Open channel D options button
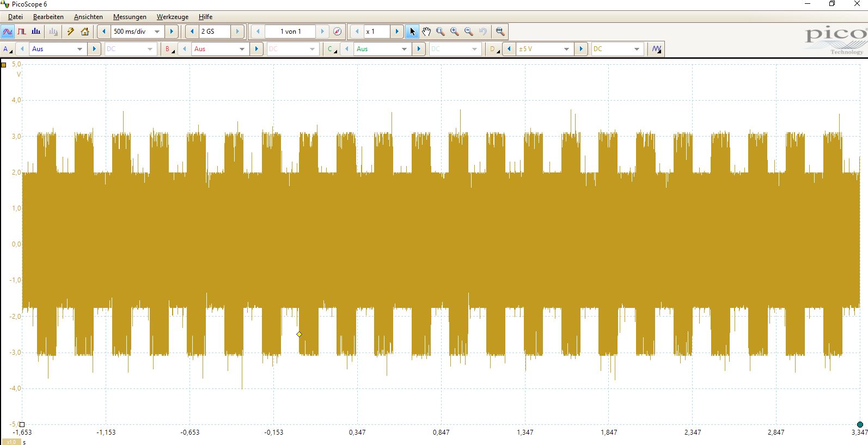The width and height of the screenshot is (868, 445). pyautogui.click(x=494, y=49)
